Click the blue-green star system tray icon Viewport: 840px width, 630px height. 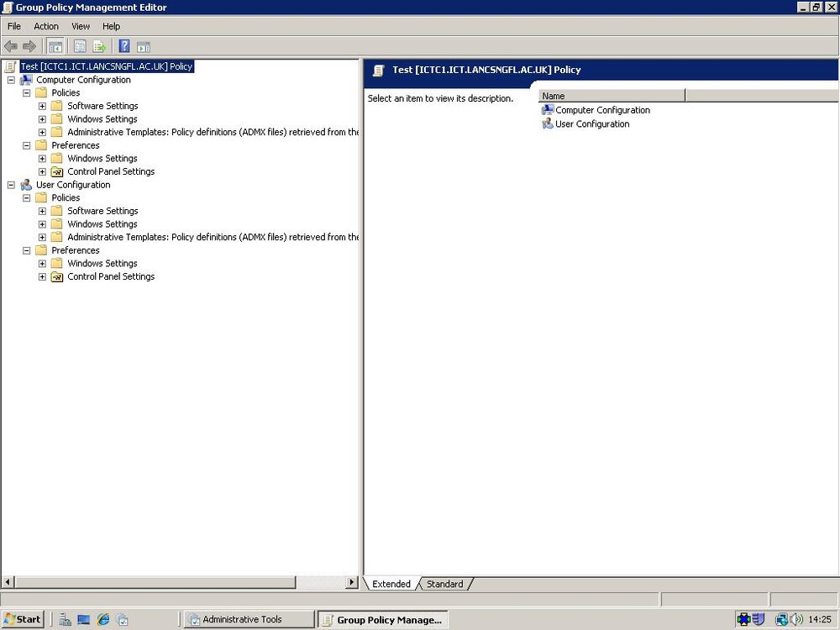tap(743, 619)
